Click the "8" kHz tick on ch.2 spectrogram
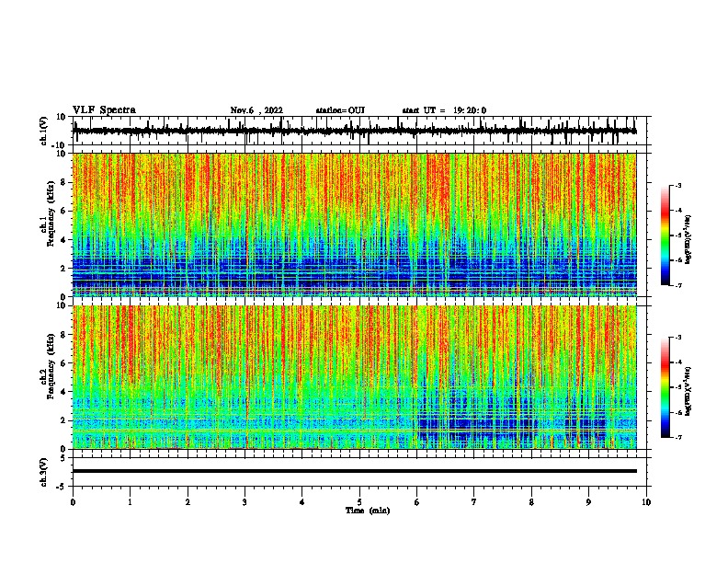 [x=63, y=335]
